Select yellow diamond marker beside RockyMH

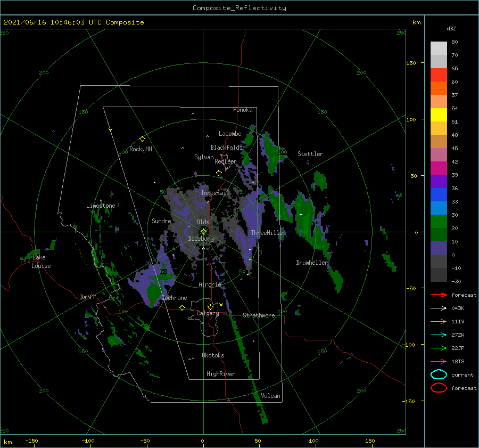(142, 139)
